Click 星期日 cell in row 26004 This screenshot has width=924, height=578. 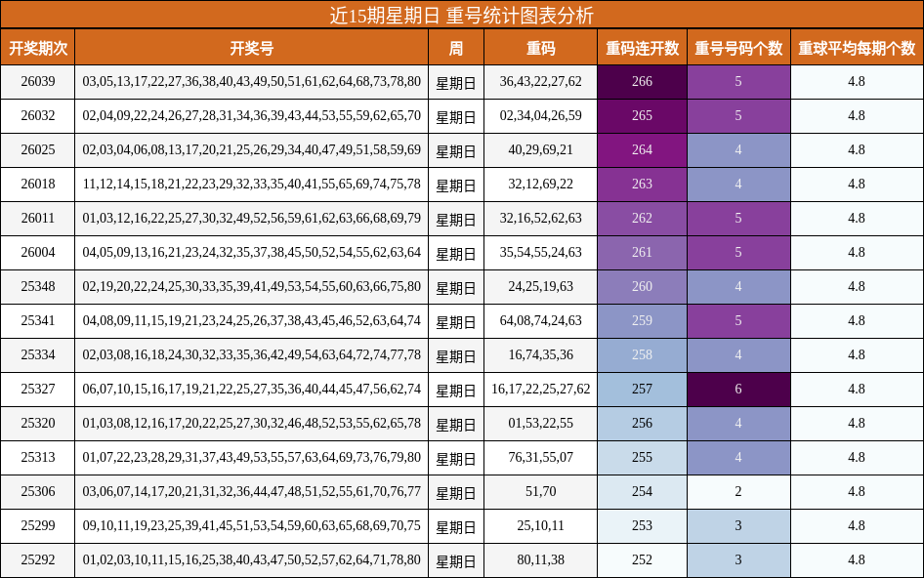[x=457, y=251]
